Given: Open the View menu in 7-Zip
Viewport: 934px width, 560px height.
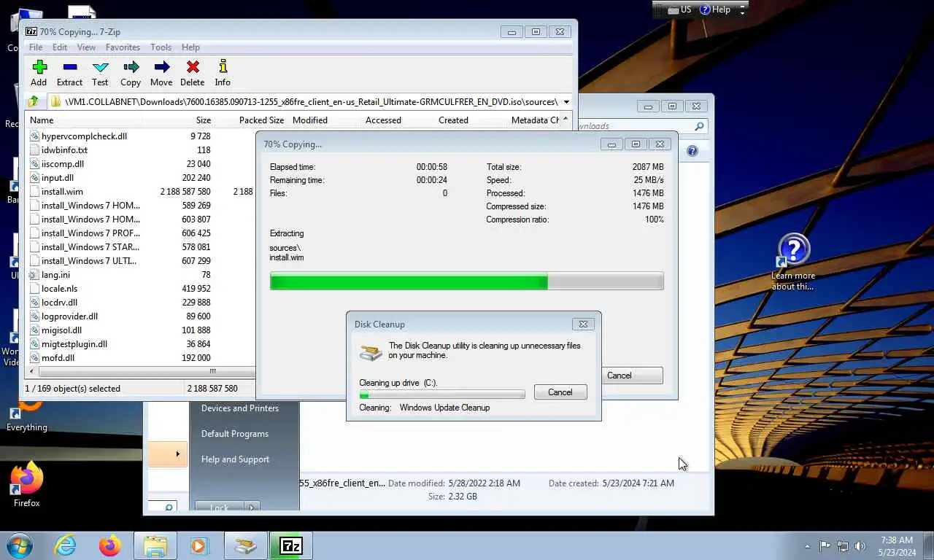Looking at the screenshot, I should point(86,47).
